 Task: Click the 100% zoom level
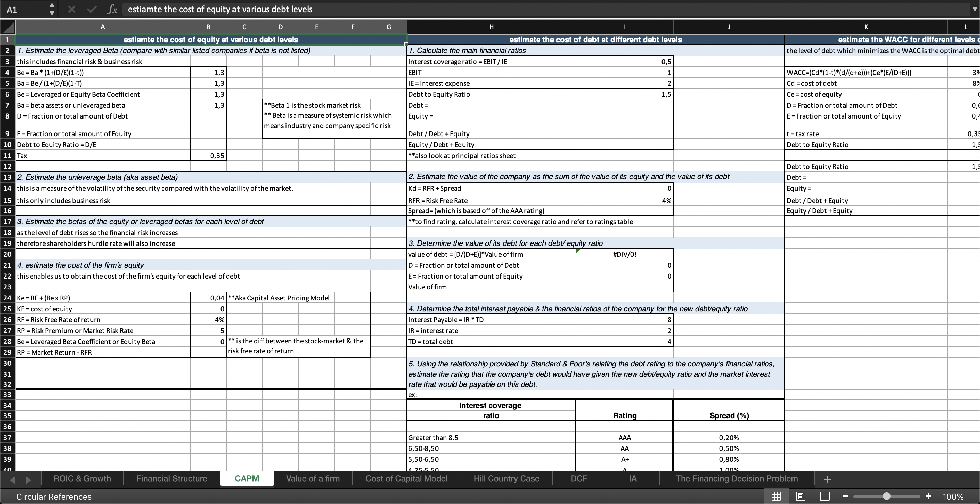point(953,497)
